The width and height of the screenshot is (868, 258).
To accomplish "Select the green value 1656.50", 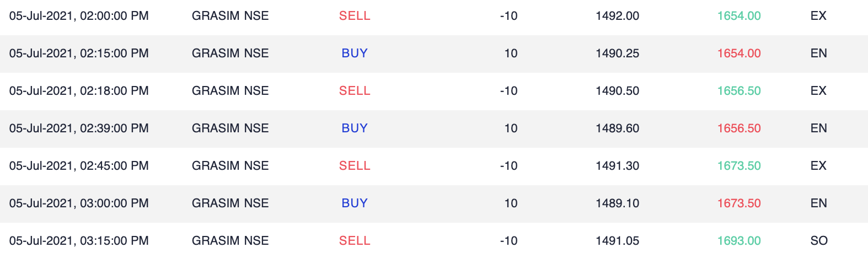I will click(739, 91).
